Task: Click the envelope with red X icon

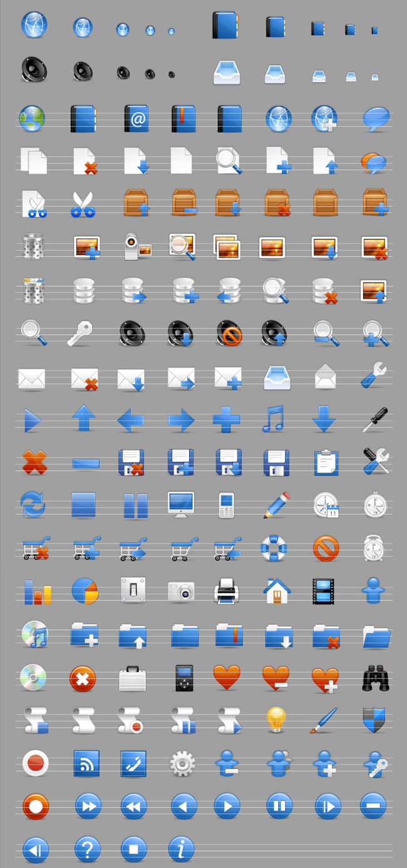Action: point(85,379)
